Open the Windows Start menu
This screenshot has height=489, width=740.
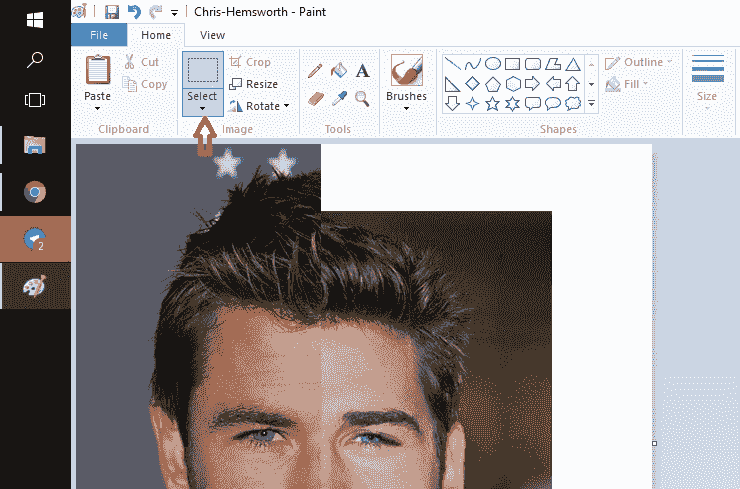[x=35, y=20]
